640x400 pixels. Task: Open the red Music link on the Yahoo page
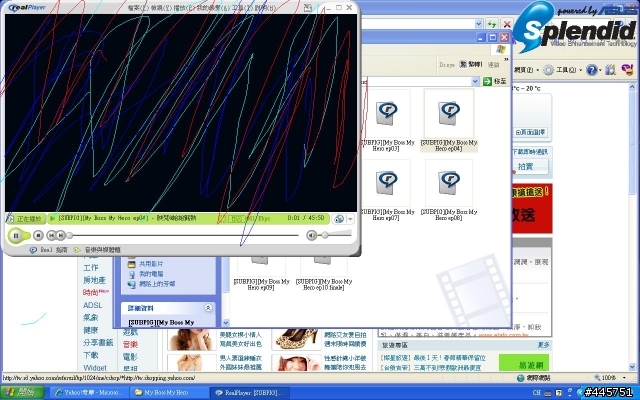pos(130,344)
